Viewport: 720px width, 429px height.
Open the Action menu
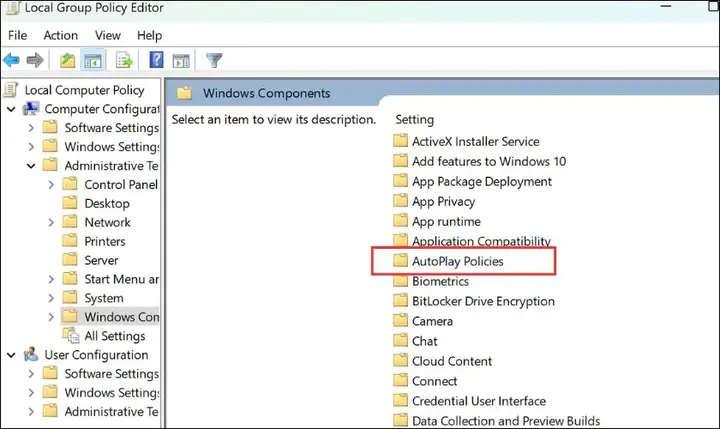tap(61, 35)
